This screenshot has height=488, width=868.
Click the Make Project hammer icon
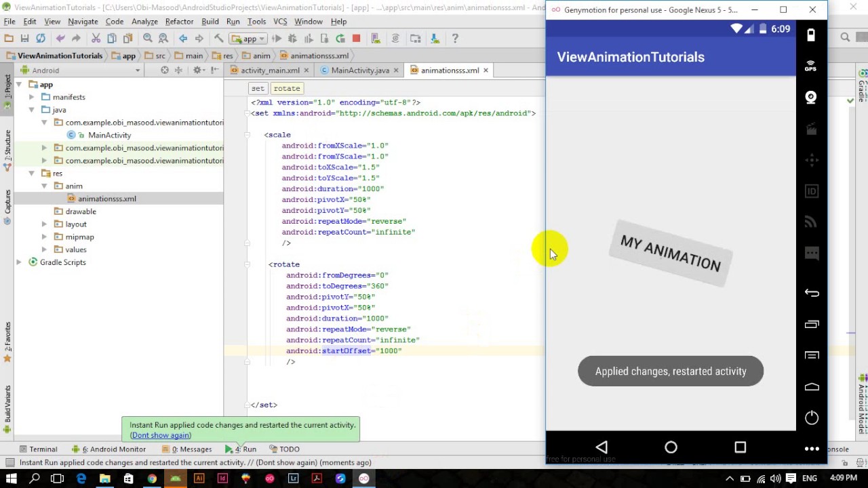click(218, 39)
